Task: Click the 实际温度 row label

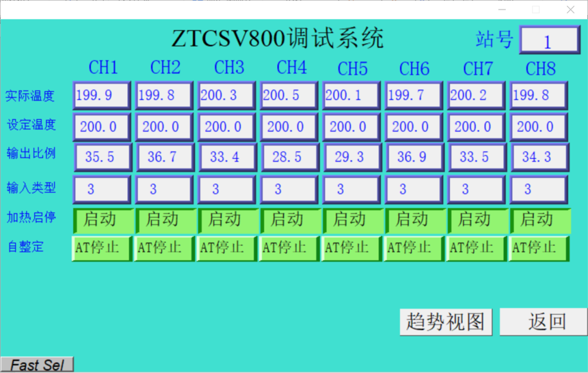Action: (30, 96)
